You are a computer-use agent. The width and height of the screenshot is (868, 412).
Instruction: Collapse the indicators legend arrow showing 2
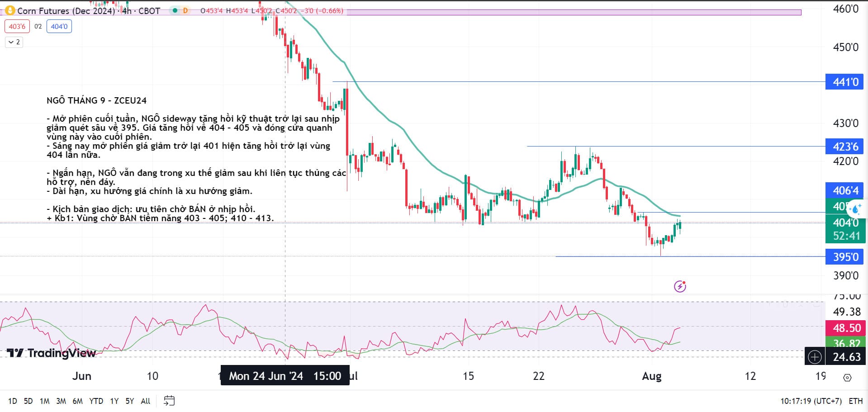pos(14,42)
